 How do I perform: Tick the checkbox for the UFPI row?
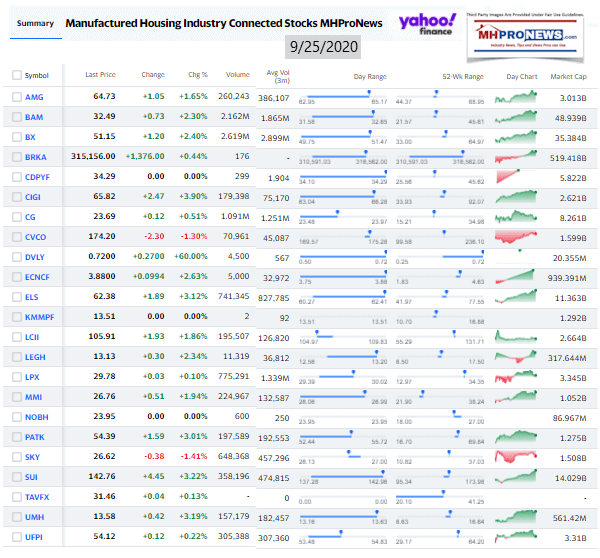pyautogui.click(x=16, y=536)
